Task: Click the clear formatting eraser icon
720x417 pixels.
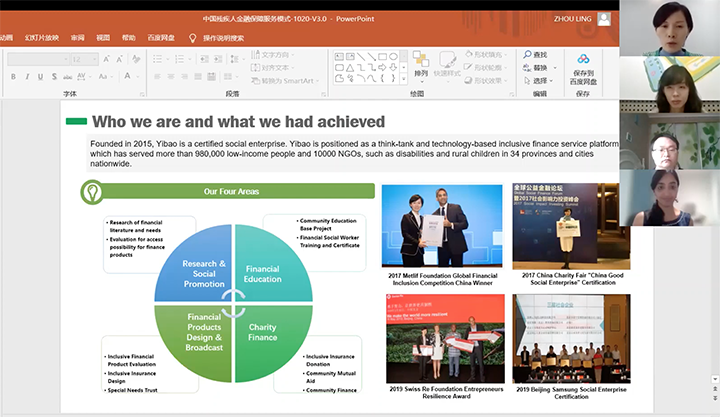Action: coord(136,59)
